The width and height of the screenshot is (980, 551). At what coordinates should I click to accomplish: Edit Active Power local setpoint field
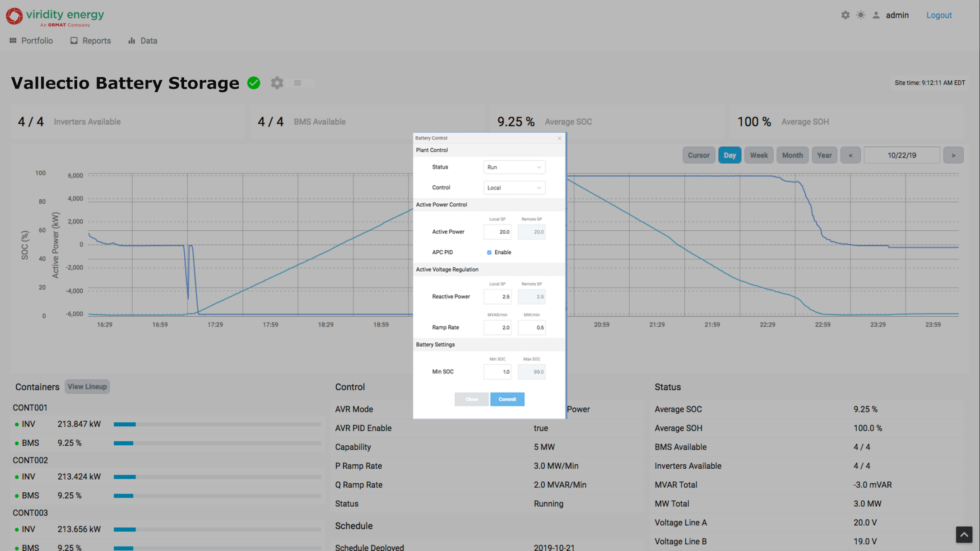pos(497,232)
